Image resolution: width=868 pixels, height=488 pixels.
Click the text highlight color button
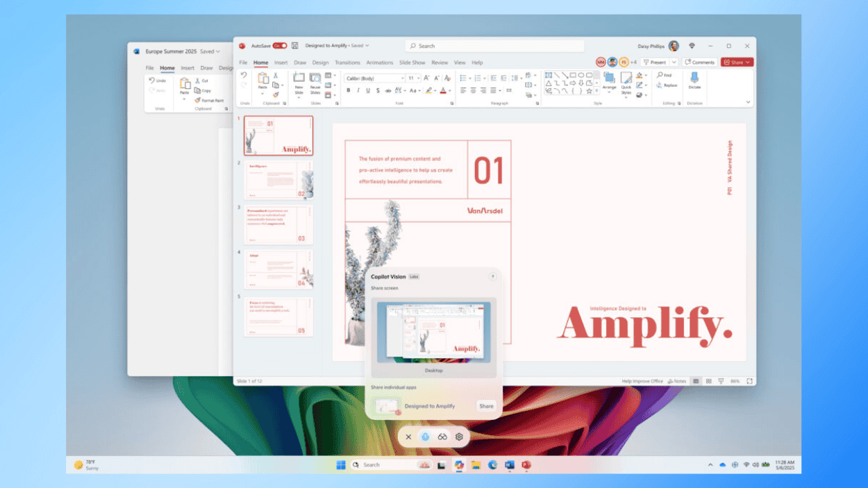[x=429, y=90]
